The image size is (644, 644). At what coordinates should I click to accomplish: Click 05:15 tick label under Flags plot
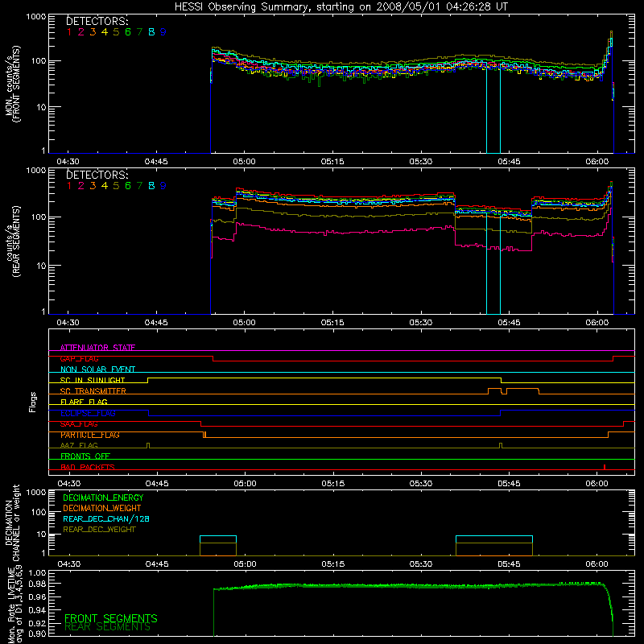click(x=332, y=484)
